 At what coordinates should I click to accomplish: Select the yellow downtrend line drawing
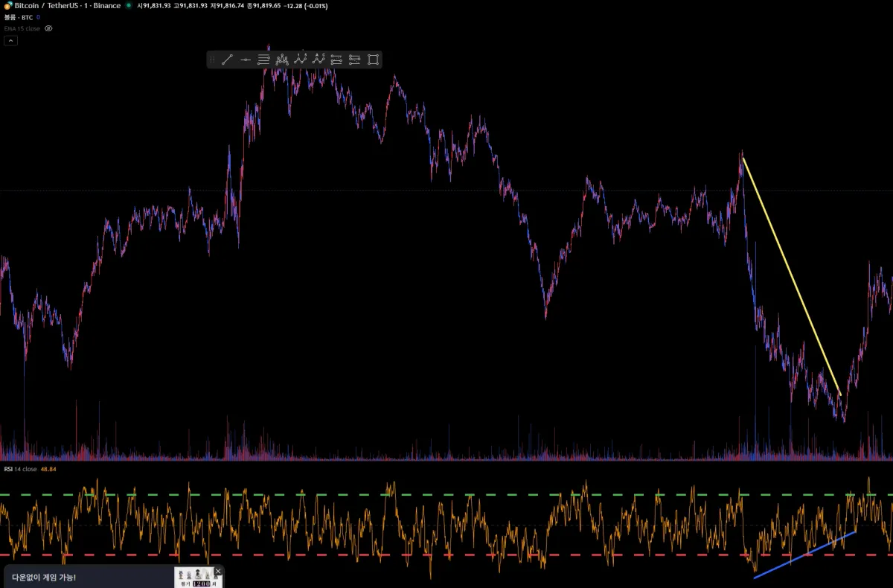point(791,275)
